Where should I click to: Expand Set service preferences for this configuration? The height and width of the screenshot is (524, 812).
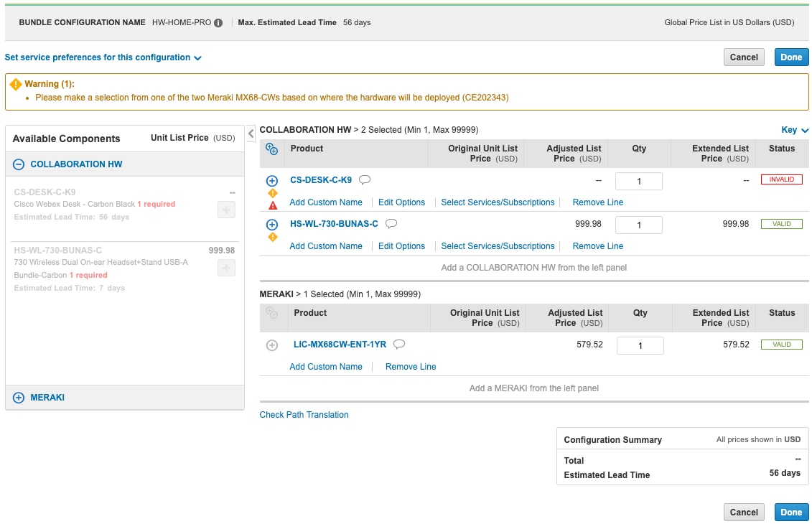coord(103,57)
